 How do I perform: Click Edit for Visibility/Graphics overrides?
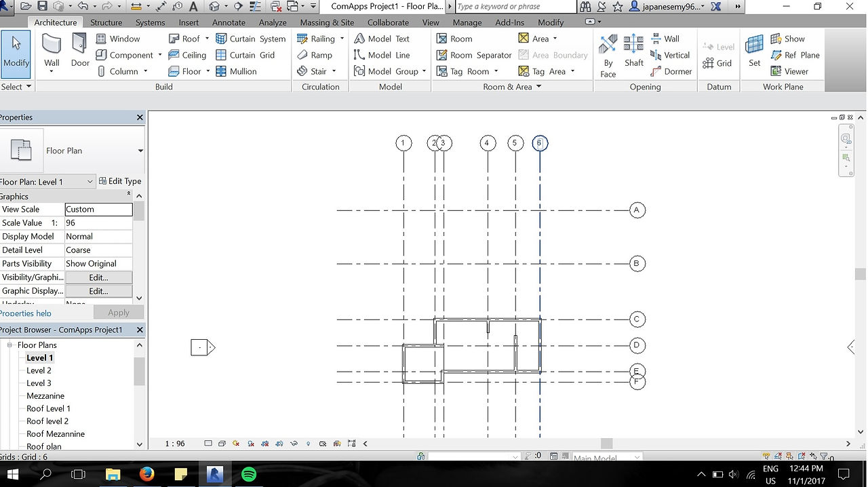[98, 277]
